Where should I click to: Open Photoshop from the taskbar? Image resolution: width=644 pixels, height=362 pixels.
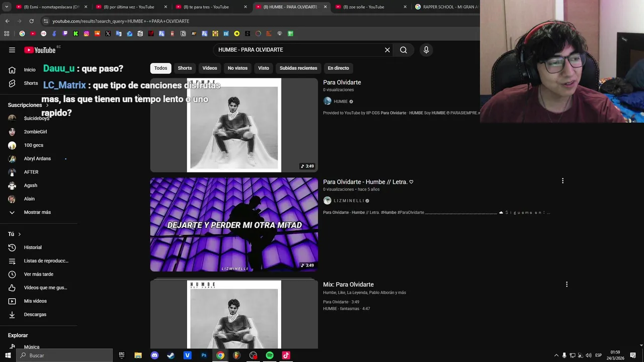(x=204, y=355)
